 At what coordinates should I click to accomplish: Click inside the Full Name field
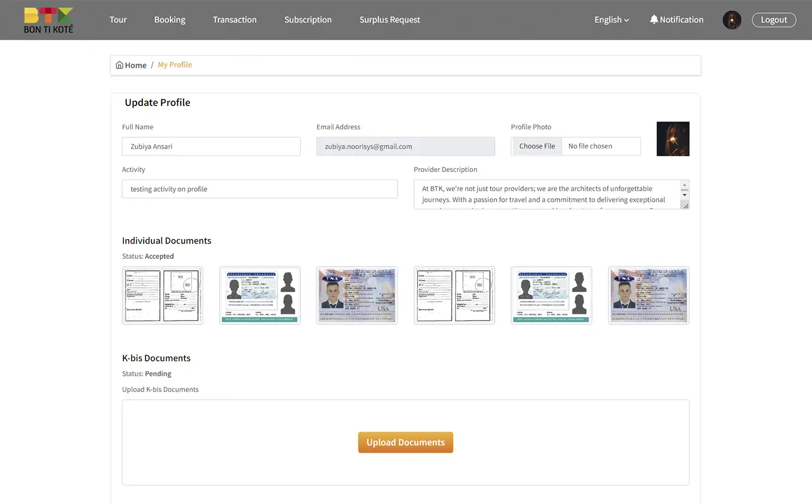pyautogui.click(x=211, y=146)
